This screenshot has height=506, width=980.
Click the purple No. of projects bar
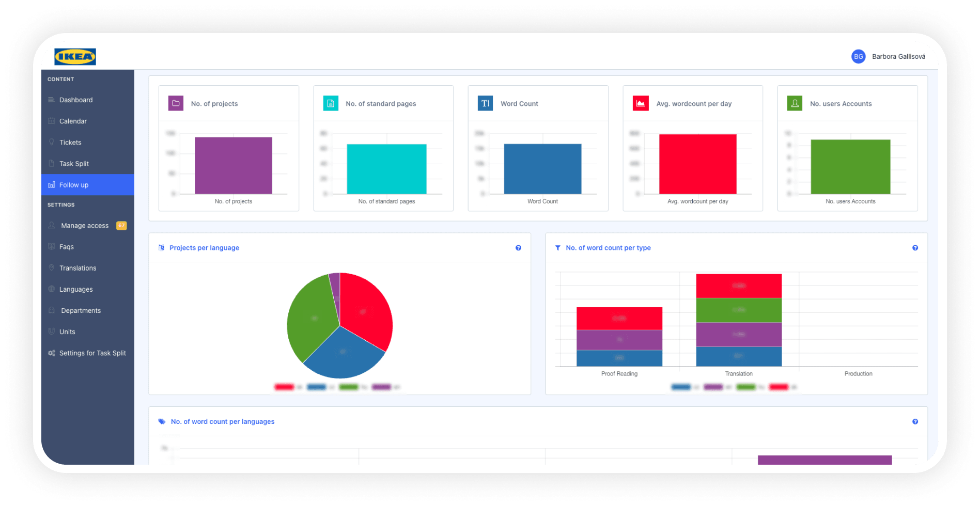[x=234, y=165]
